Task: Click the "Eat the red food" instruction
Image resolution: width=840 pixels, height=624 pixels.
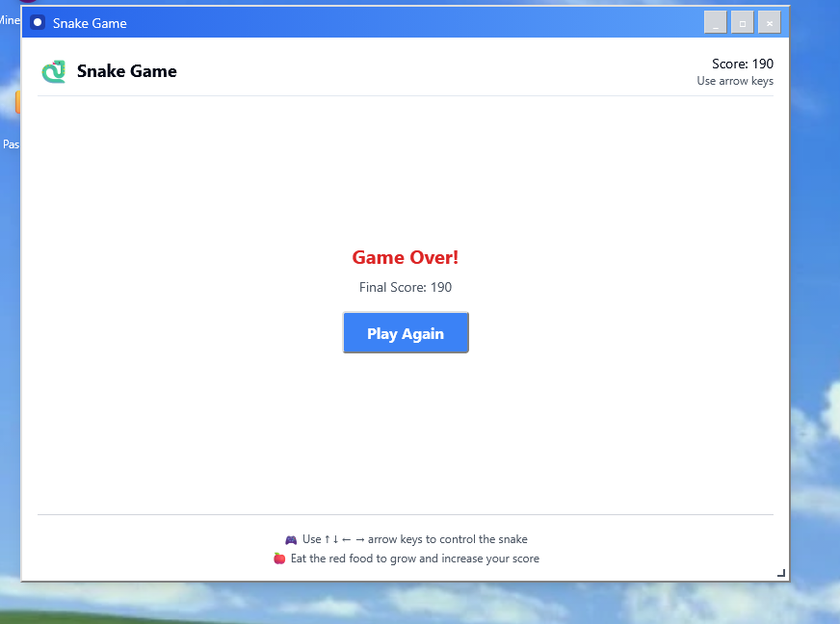Action: coord(415,559)
